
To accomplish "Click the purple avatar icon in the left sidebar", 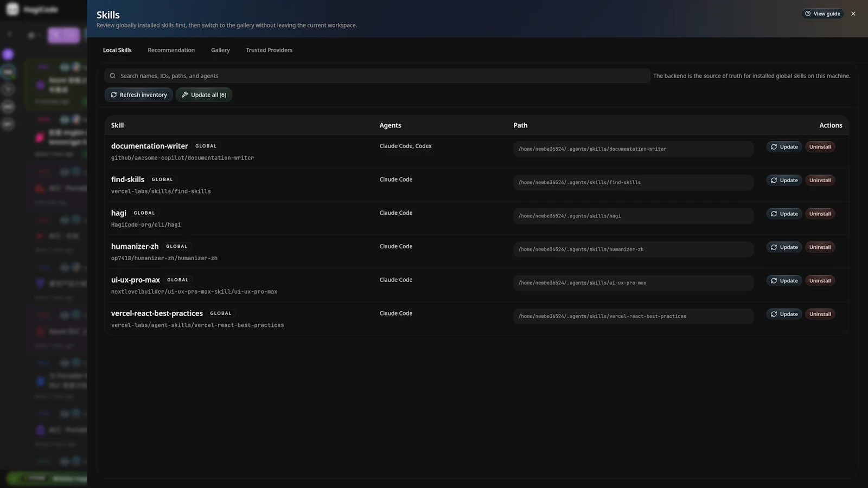I will coord(8,54).
